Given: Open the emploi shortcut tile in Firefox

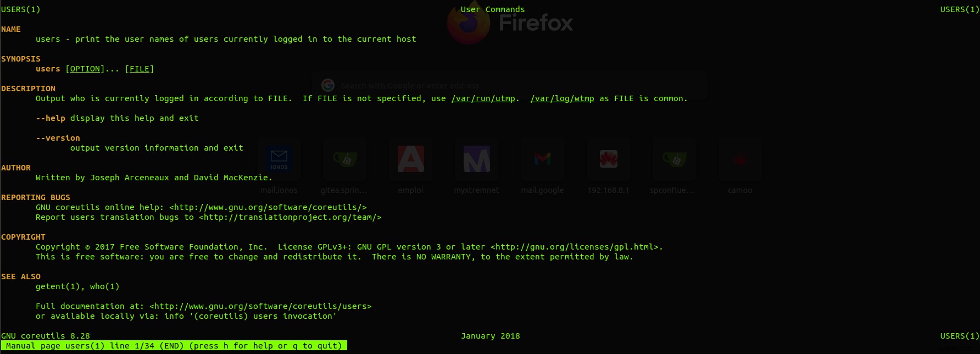Looking at the screenshot, I should (410, 160).
